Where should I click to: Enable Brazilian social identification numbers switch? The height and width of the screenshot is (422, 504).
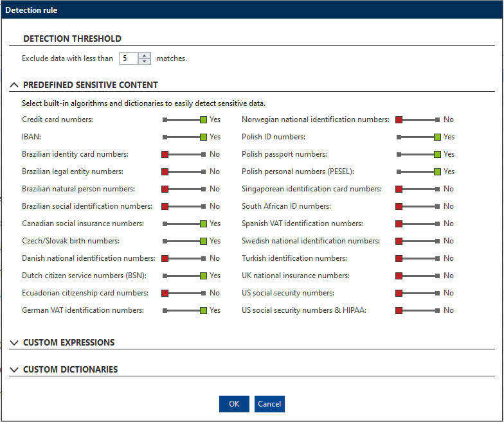pos(184,207)
